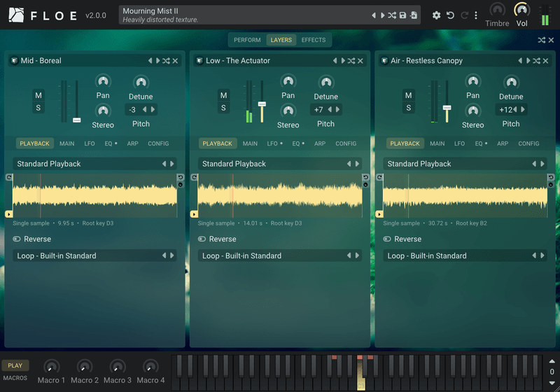Load next instrument for Air - Restless Canopy
Screen dimensions: 560x392
point(528,61)
